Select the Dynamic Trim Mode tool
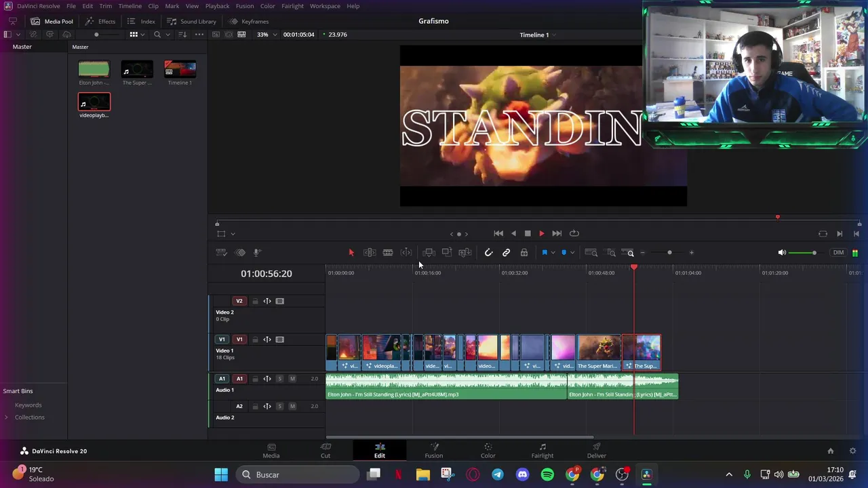 click(406, 253)
